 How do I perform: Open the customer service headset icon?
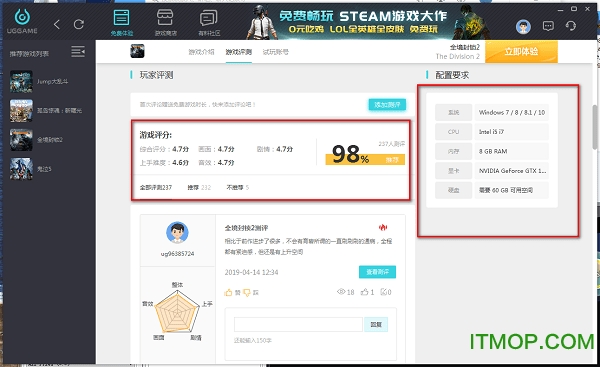[x=571, y=26]
